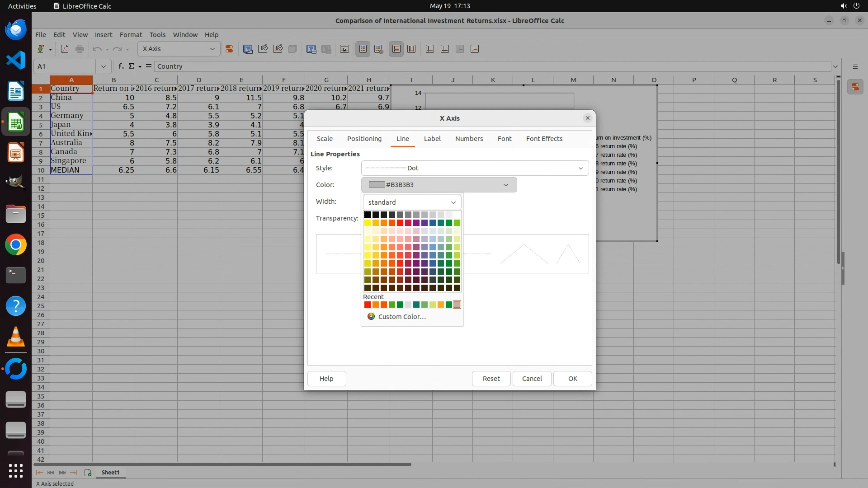Viewport: 868px width, 488px height.
Task: Click Export as PDF icon
Action: coord(65,49)
